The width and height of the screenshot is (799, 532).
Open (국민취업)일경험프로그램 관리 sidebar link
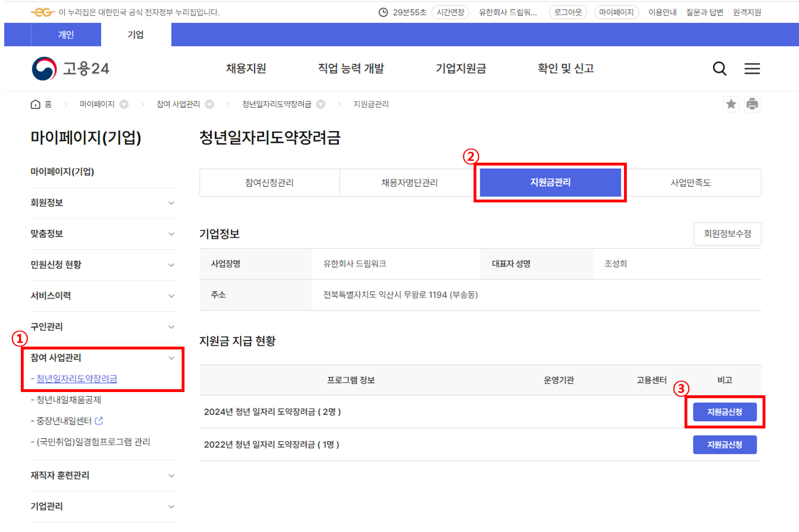click(x=93, y=442)
